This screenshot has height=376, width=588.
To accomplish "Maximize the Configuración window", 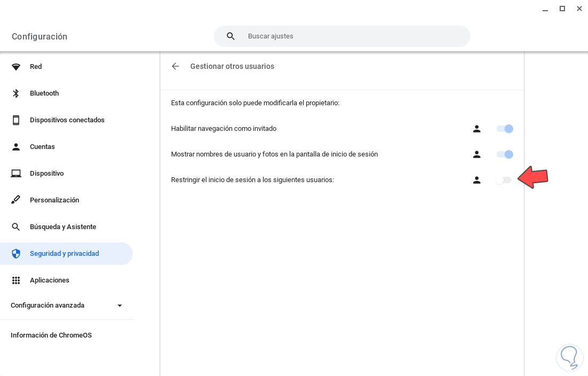I will click(x=562, y=9).
